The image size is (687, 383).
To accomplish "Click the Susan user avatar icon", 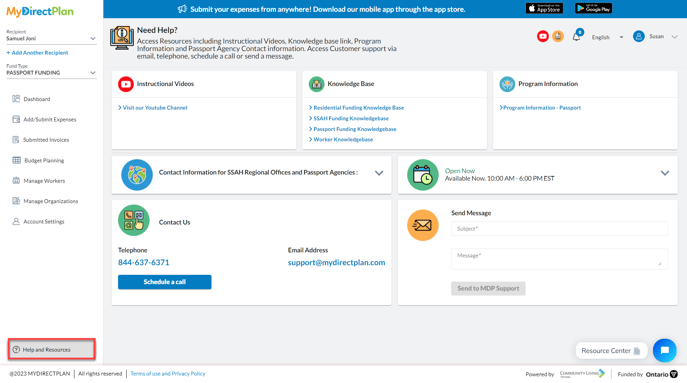I will 638,36.
